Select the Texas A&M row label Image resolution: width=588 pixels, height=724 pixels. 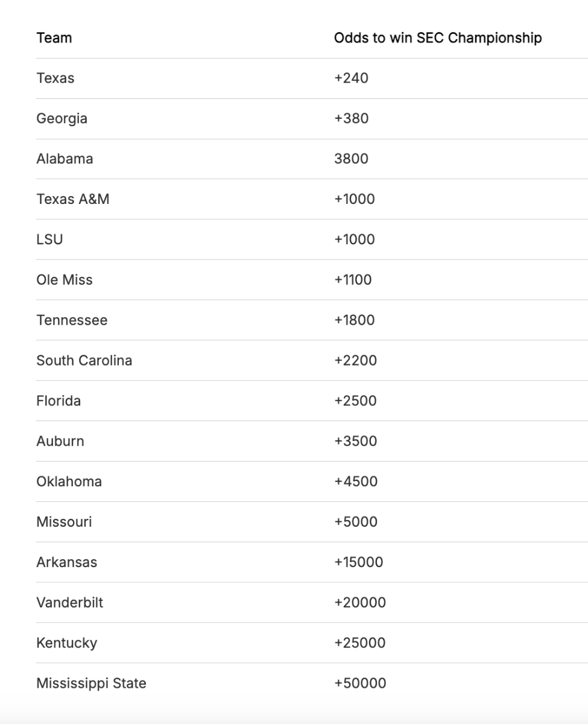click(x=73, y=199)
